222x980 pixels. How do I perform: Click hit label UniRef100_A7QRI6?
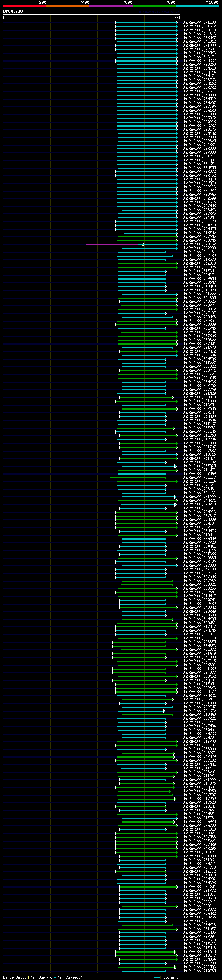coord(199,122)
